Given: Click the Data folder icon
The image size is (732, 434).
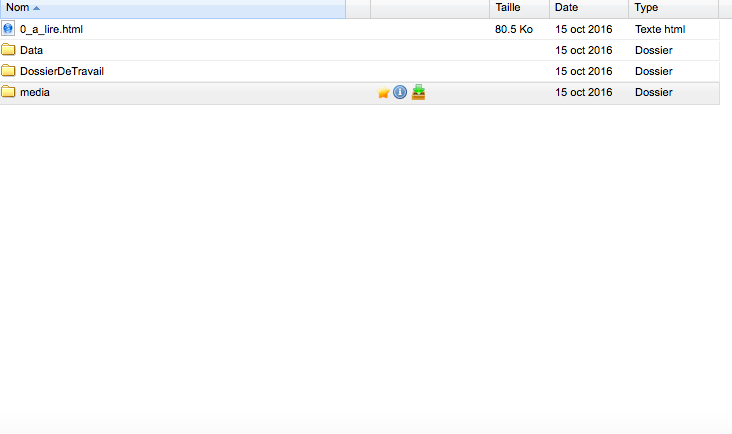Looking at the screenshot, I should pos(8,49).
